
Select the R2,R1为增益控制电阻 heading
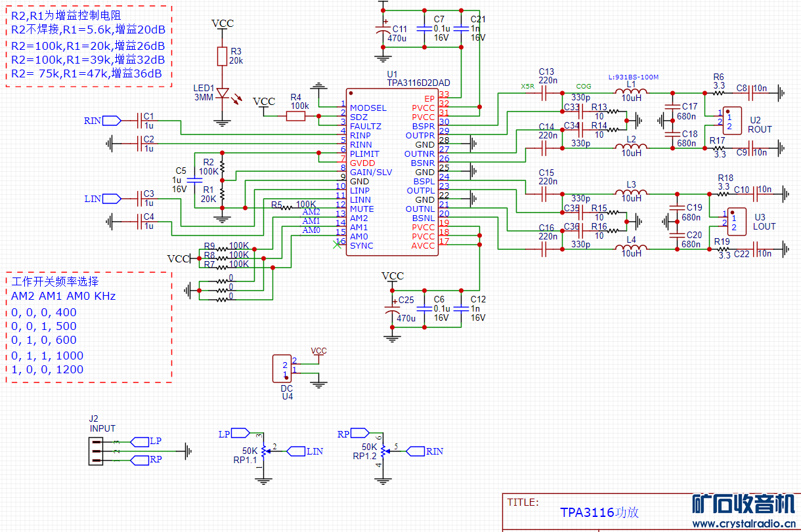66,15
